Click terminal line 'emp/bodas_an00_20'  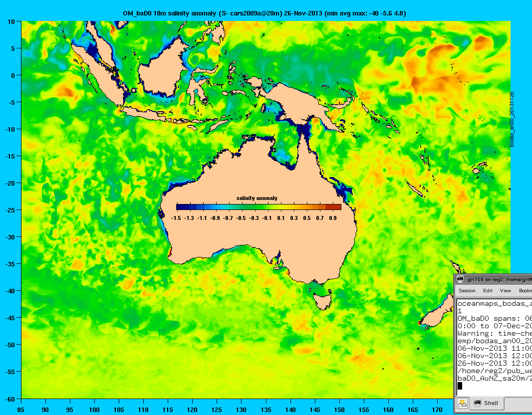[x=495, y=341]
